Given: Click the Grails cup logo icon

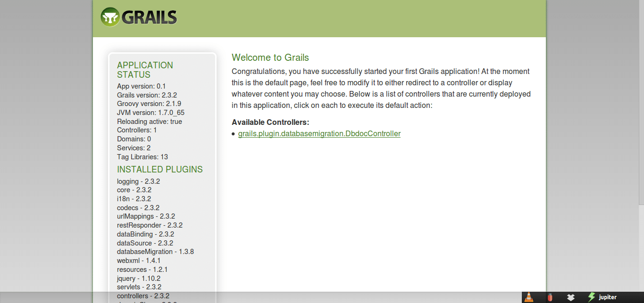Looking at the screenshot, I should (110, 17).
